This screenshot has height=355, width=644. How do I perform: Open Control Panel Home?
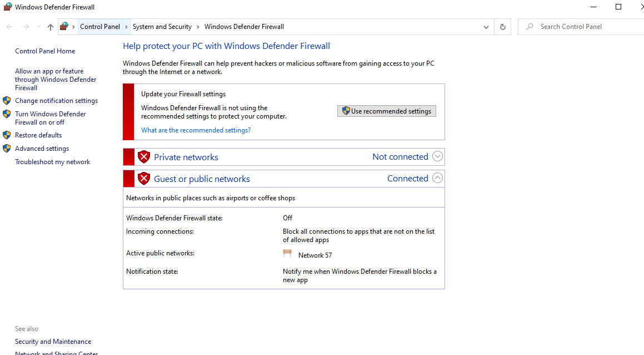point(45,51)
